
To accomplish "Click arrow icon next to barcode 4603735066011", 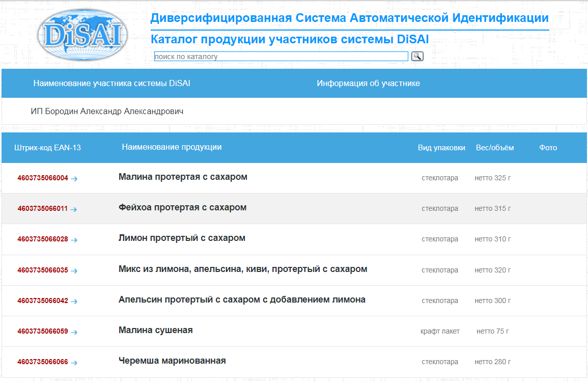I will coord(74,209).
